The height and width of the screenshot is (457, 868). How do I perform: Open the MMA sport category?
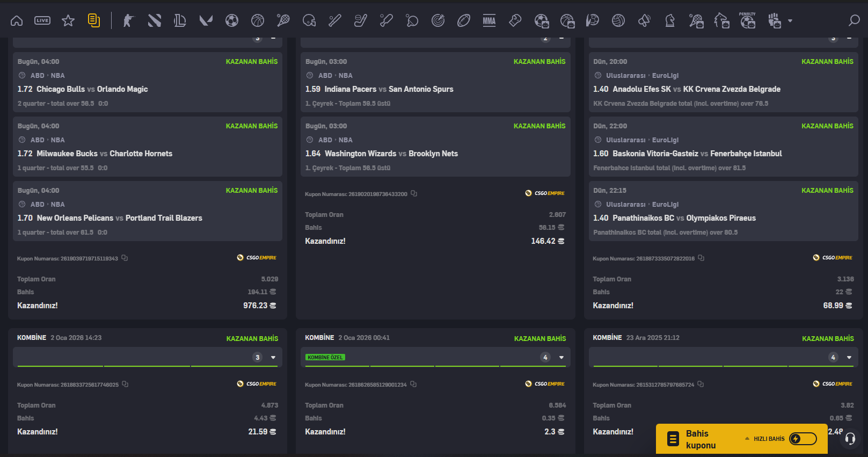click(489, 21)
